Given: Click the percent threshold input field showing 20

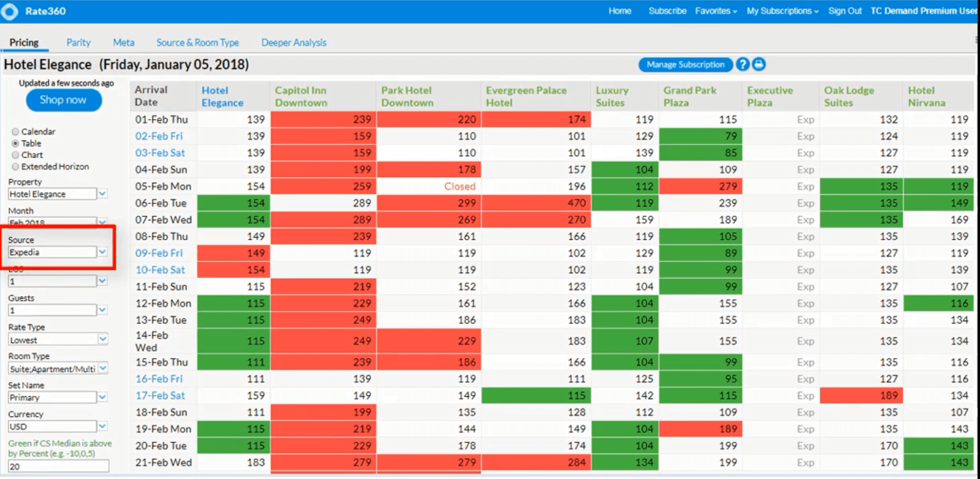Looking at the screenshot, I should [x=58, y=466].
